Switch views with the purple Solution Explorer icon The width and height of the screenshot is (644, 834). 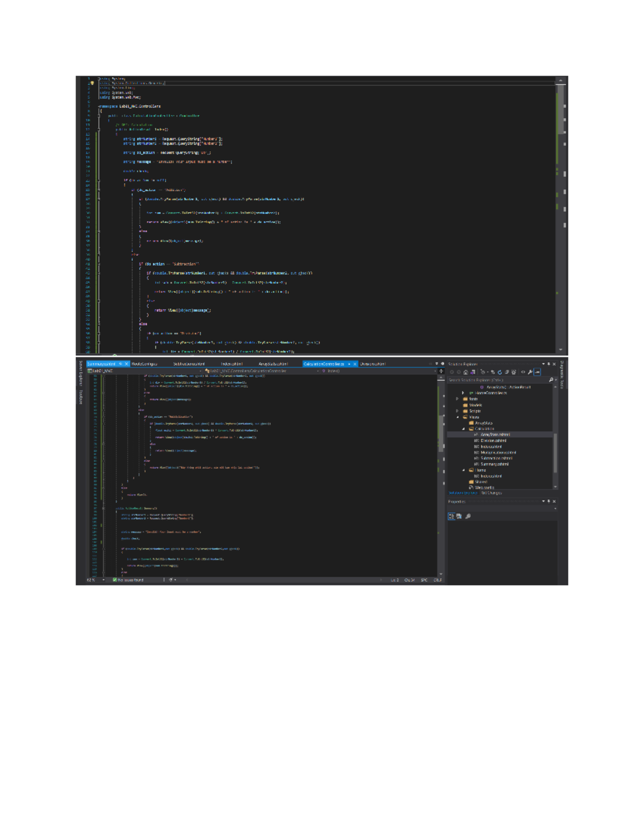[472, 372]
